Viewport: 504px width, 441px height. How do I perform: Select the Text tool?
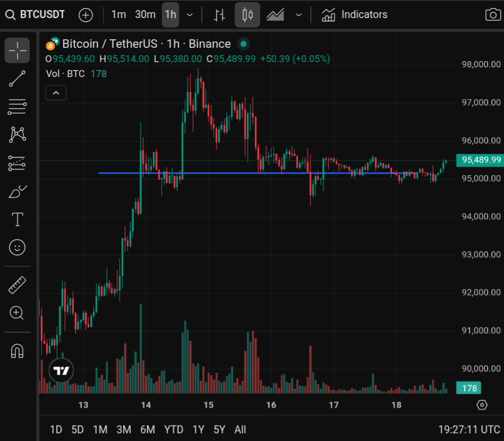click(x=17, y=219)
